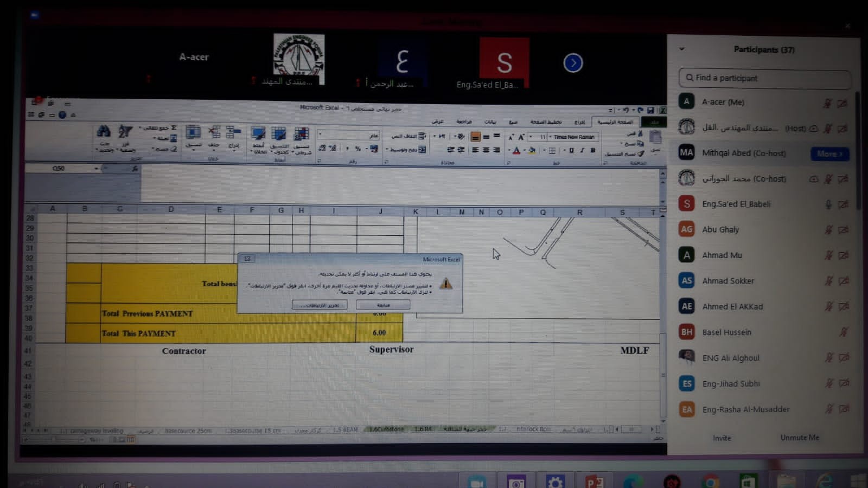The height and width of the screenshot is (488, 868).
Task: Click microphone icon beside Eng.Sa'ed El_Babeli
Action: (828, 204)
